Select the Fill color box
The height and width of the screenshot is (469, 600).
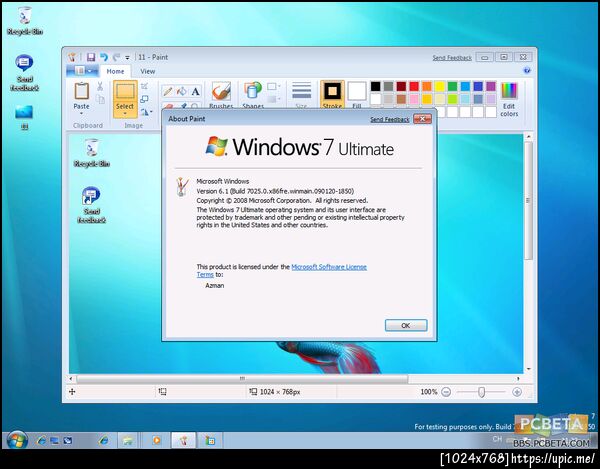pos(357,91)
